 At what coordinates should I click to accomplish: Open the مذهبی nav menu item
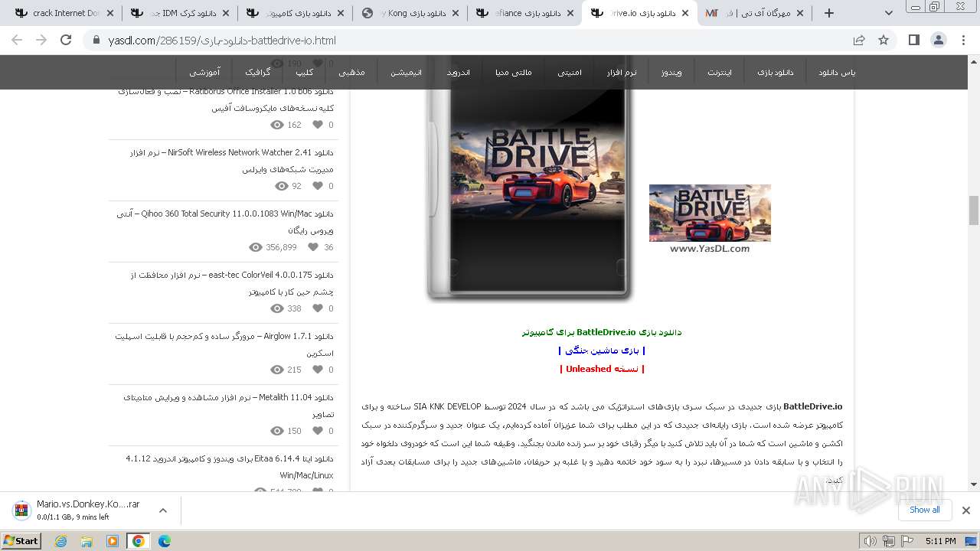[352, 72]
